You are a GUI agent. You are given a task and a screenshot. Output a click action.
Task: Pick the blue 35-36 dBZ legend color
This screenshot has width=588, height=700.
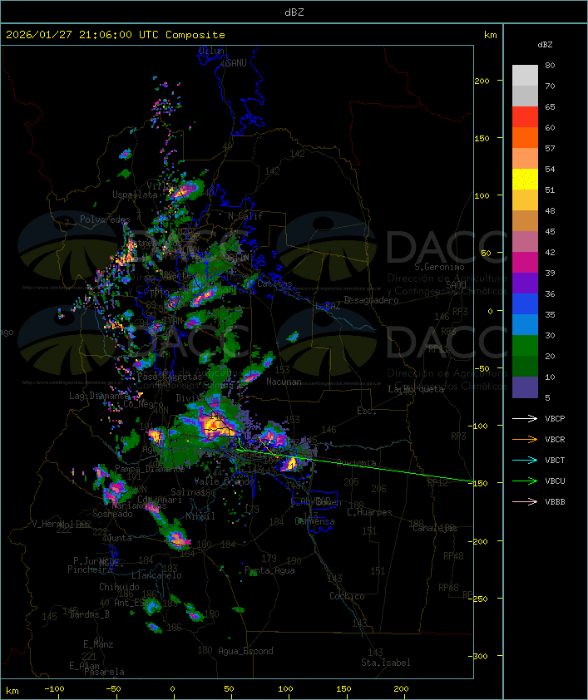pyautogui.click(x=526, y=304)
